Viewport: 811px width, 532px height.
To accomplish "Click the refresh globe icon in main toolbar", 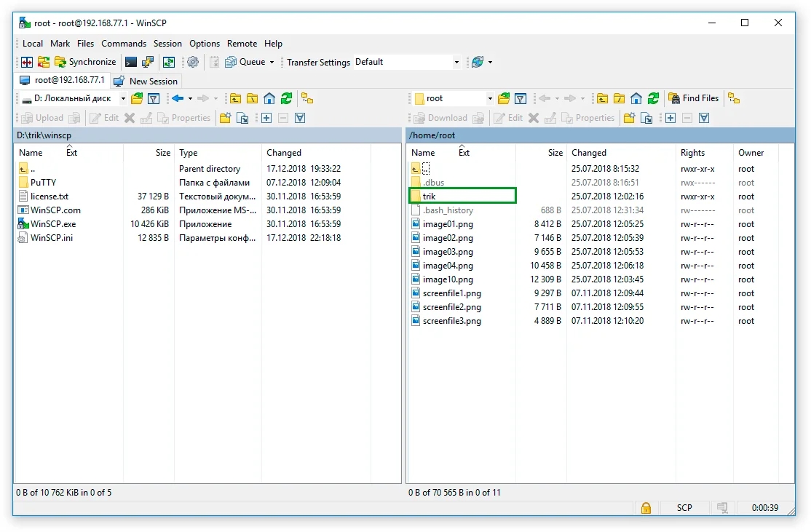I will (478, 62).
